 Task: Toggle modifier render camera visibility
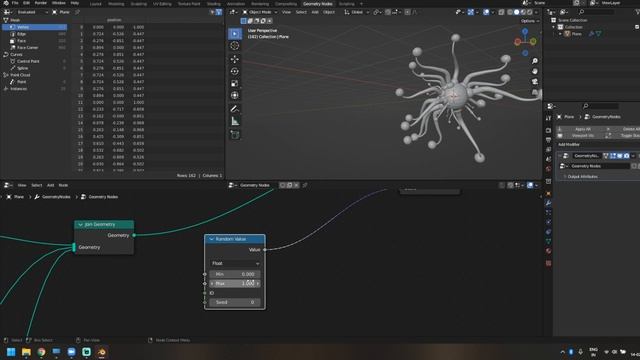[627, 156]
